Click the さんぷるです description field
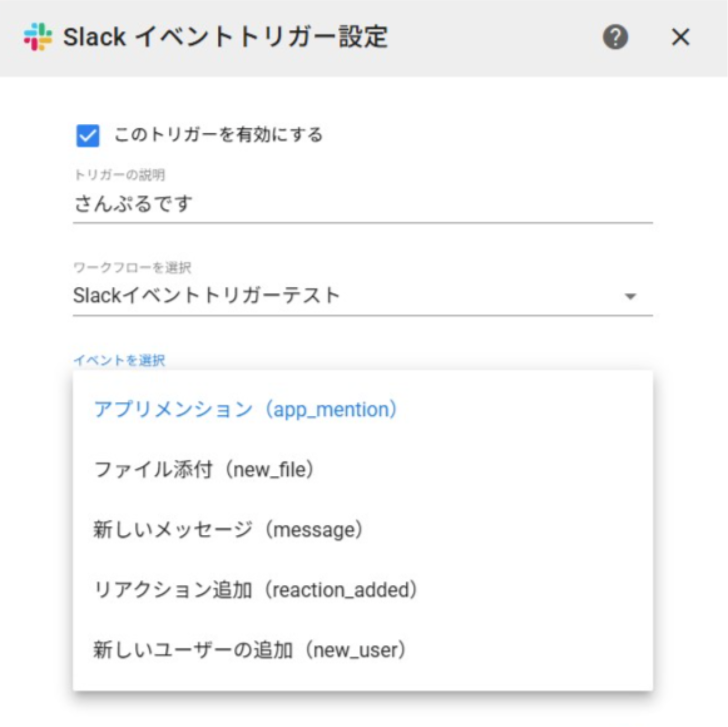The width and height of the screenshot is (728, 727). pos(362,204)
